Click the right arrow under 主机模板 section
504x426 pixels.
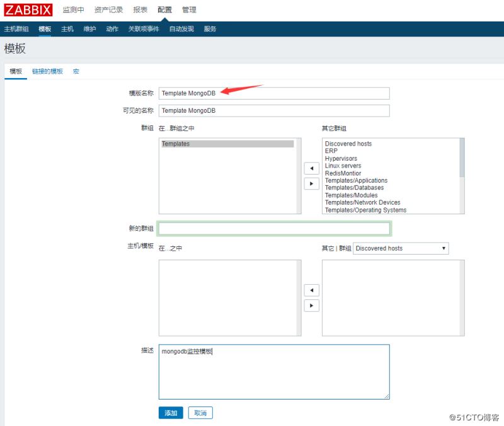[x=311, y=305]
